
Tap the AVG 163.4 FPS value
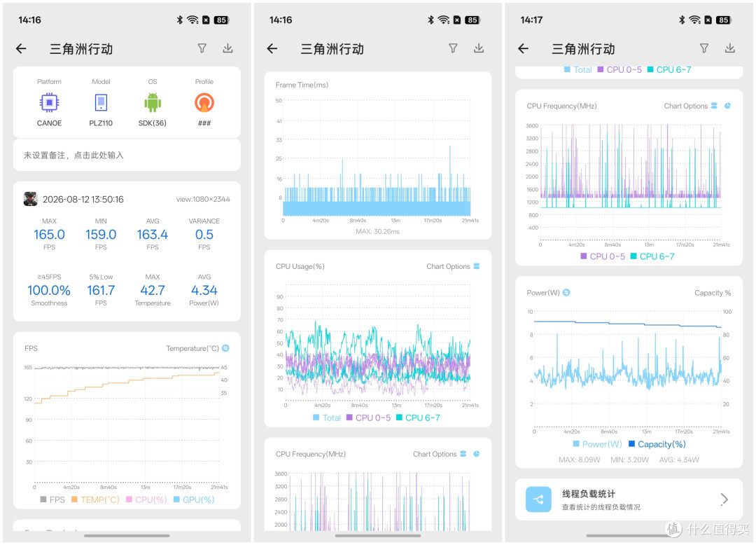pyautogui.click(x=153, y=235)
